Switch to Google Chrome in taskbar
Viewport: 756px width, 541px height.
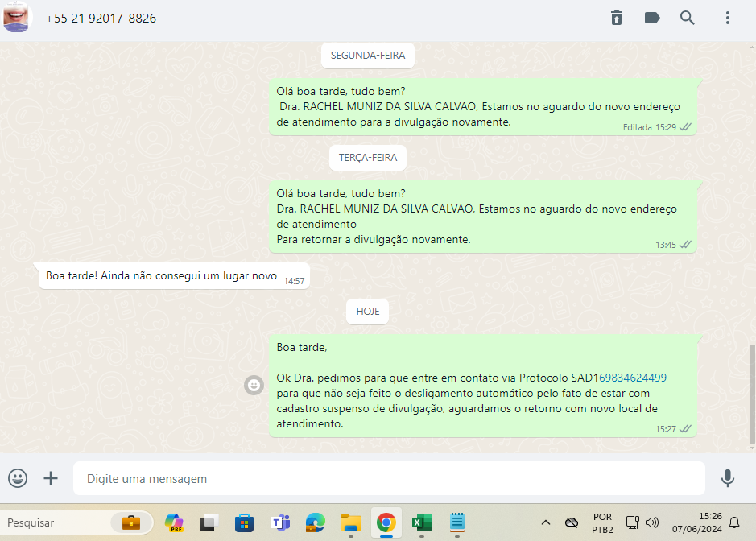(386, 522)
